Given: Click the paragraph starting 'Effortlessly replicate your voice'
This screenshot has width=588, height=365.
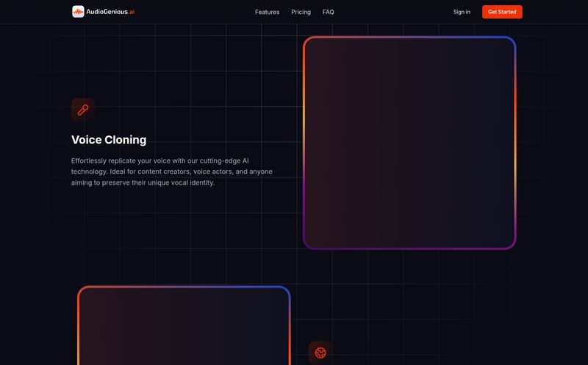Looking at the screenshot, I should [172, 171].
